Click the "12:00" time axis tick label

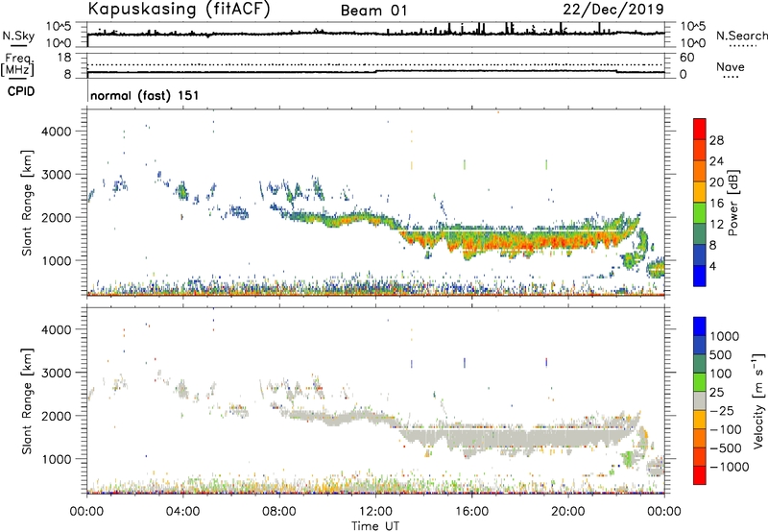tap(375, 512)
